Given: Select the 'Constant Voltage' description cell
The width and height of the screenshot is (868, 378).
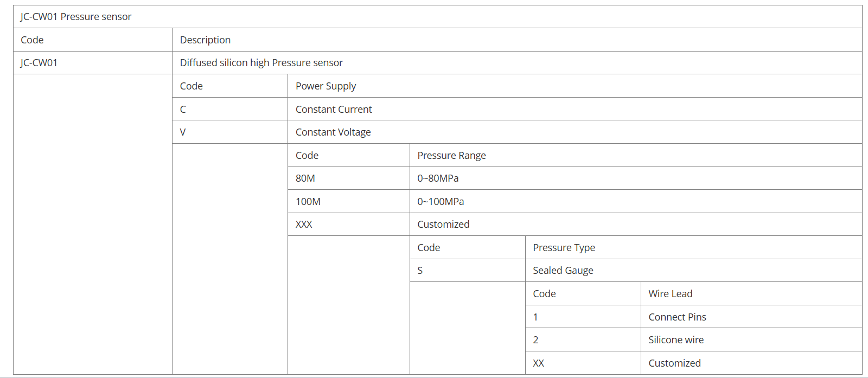Looking at the screenshot, I should click(333, 132).
